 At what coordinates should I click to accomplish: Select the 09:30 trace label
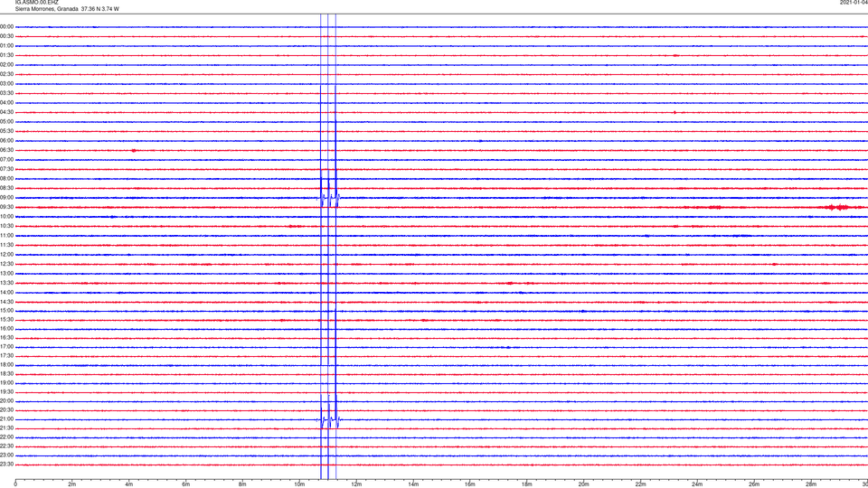pos(6,207)
